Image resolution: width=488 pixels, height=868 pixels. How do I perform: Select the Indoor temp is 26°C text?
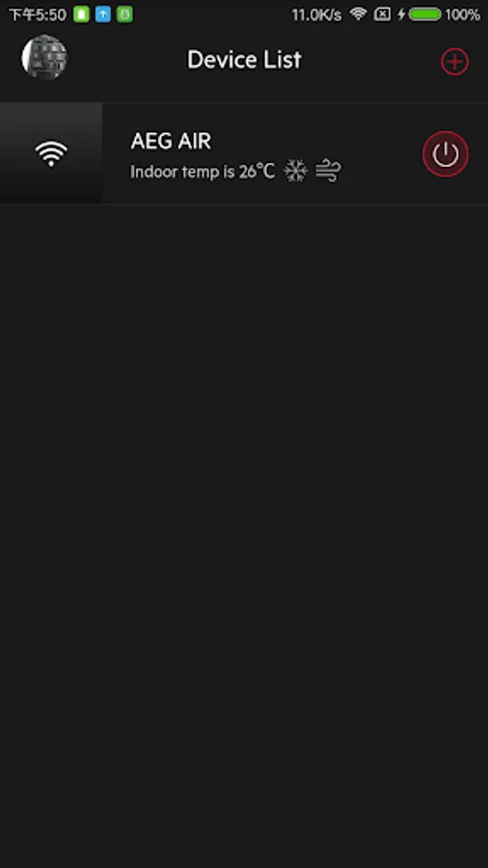203,172
